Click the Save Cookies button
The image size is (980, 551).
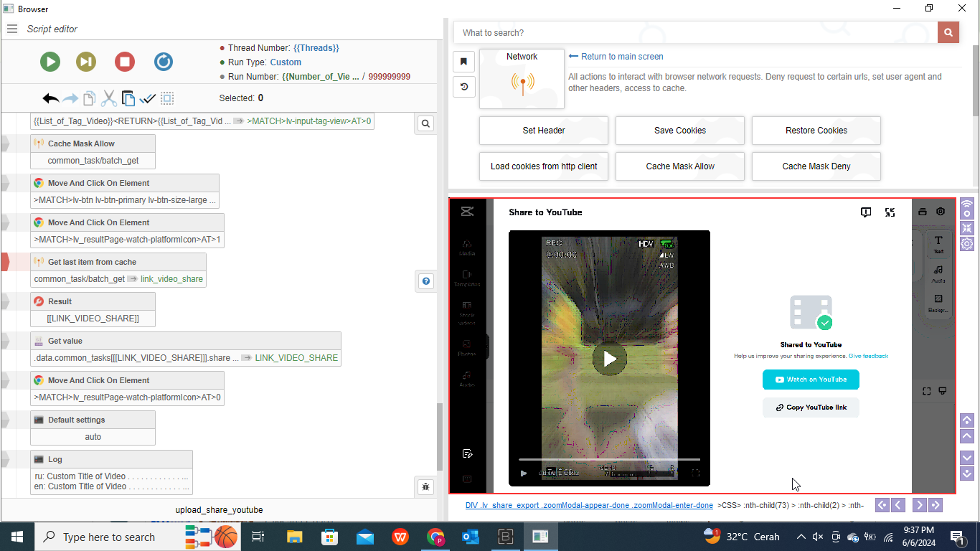[x=679, y=131]
